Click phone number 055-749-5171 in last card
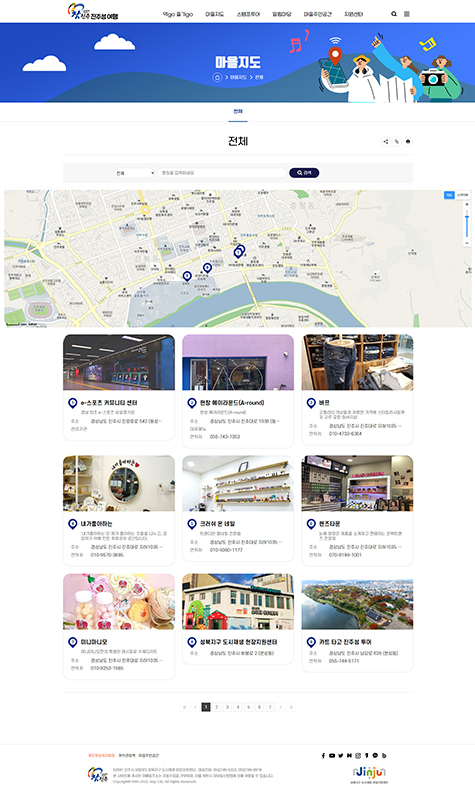475x800 pixels. [x=344, y=661]
